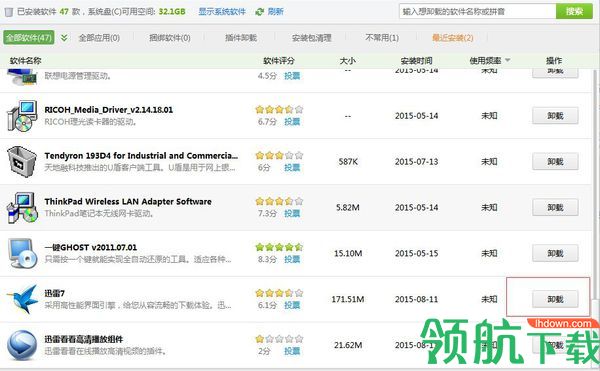Click the 171.51M size value
The width and height of the screenshot is (600, 371).
(x=347, y=299)
